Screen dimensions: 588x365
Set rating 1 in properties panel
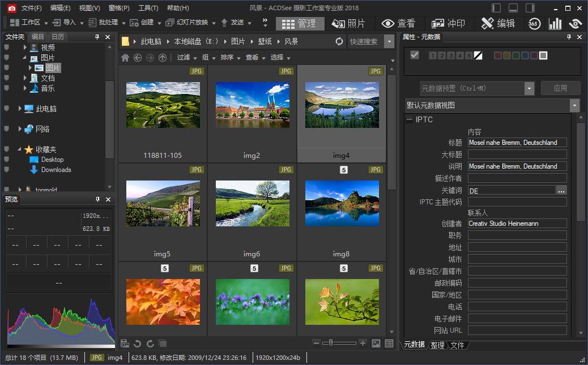pos(433,55)
